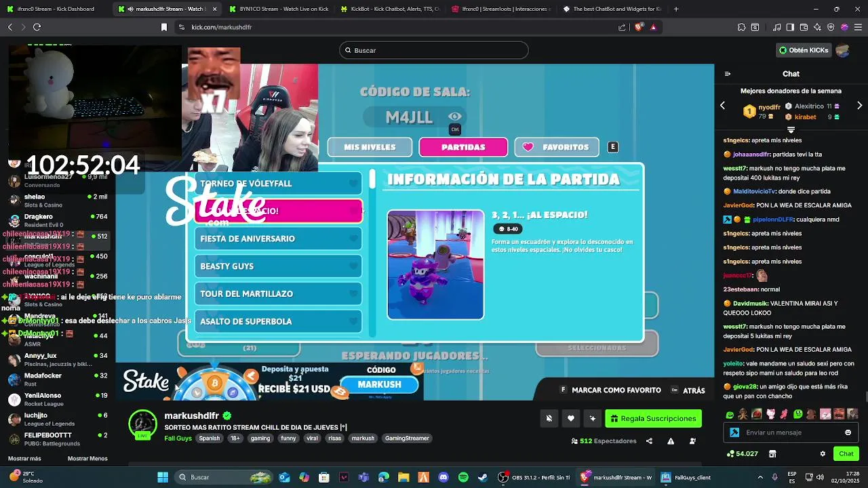Open browser hamburger menu
This screenshot has height=488, width=868.
[859, 27]
